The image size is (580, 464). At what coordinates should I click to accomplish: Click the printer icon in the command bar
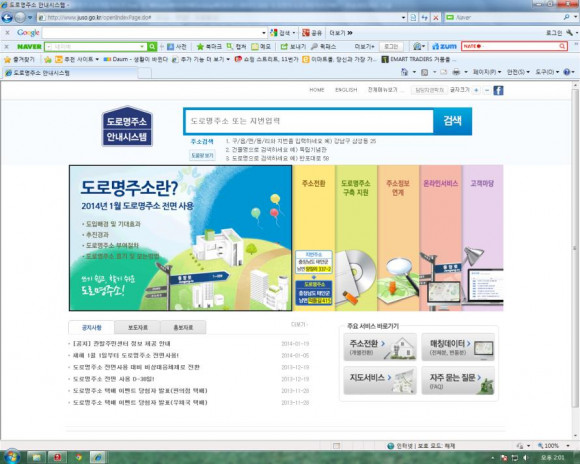click(456, 72)
